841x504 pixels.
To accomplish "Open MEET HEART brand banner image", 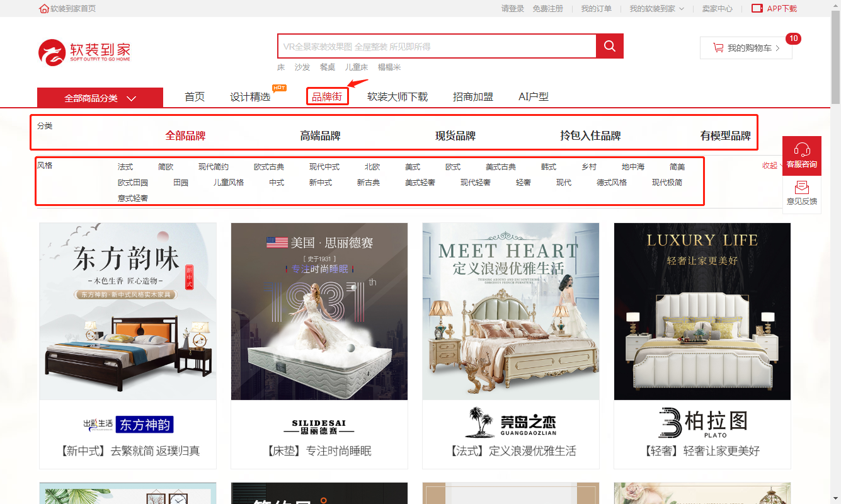I will click(x=511, y=311).
